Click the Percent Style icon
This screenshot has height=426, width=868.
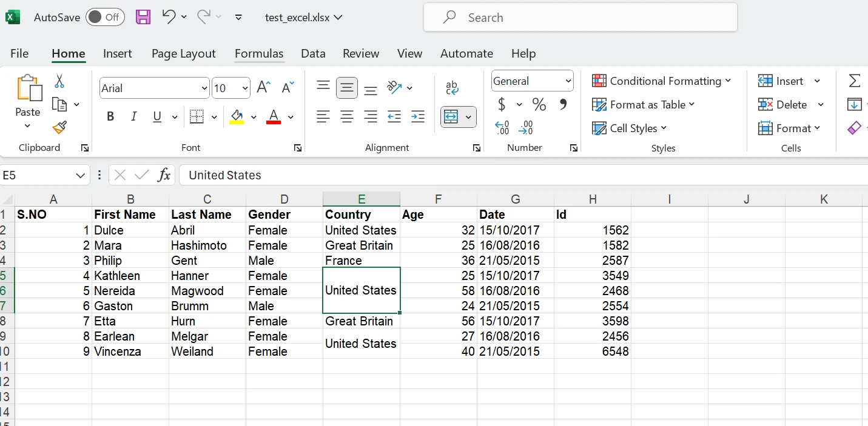click(539, 105)
